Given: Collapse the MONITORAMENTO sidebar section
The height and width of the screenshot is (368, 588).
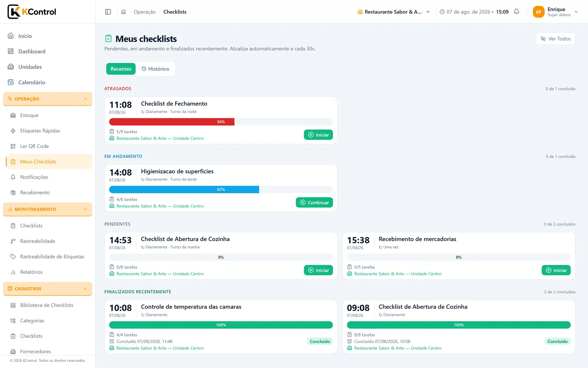Looking at the screenshot, I should point(47,209).
